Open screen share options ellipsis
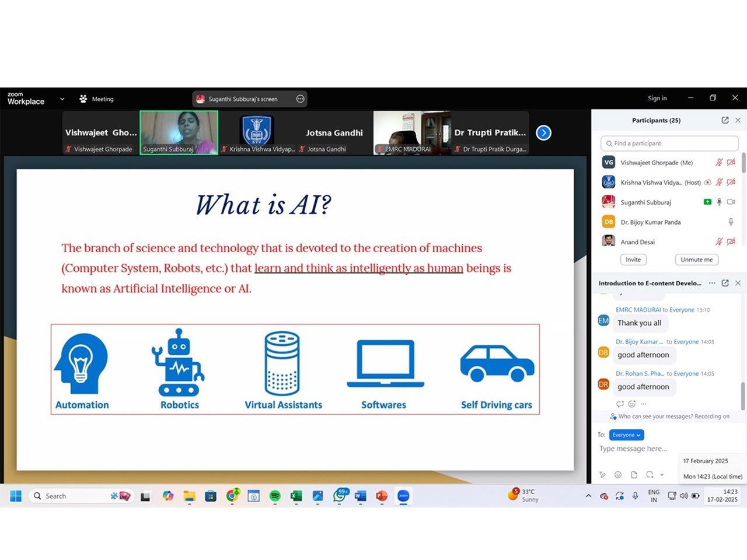Image resolution: width=747 pixels, height=560 pixels. [300, 99]
